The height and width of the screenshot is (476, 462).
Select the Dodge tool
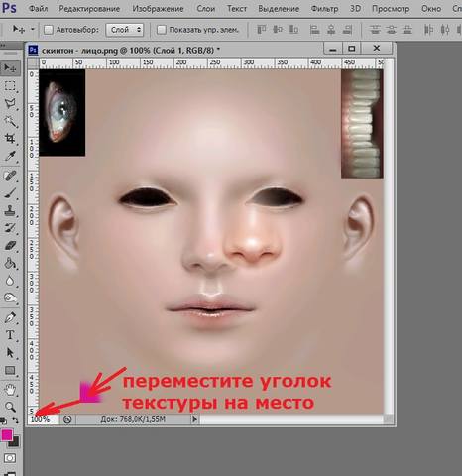pos(10,297)
